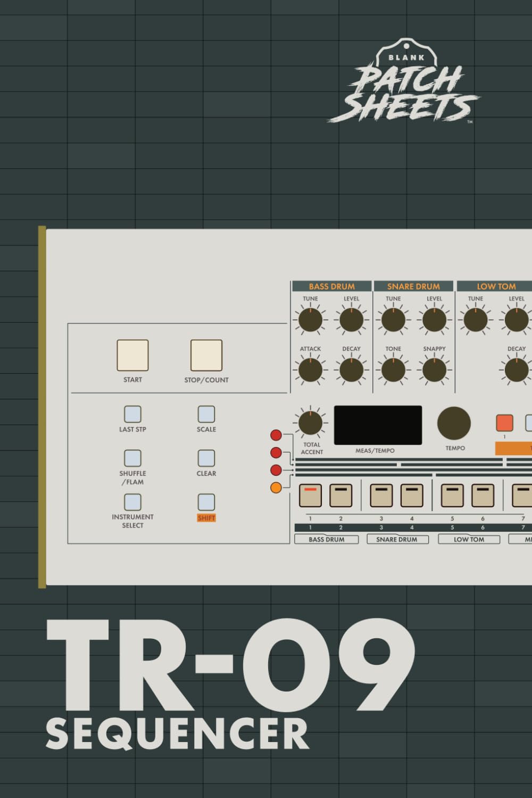This screenshot has width=532, height=798.
Task: Click the LOW TOM label below steps
Action: (x=469, y=539)
